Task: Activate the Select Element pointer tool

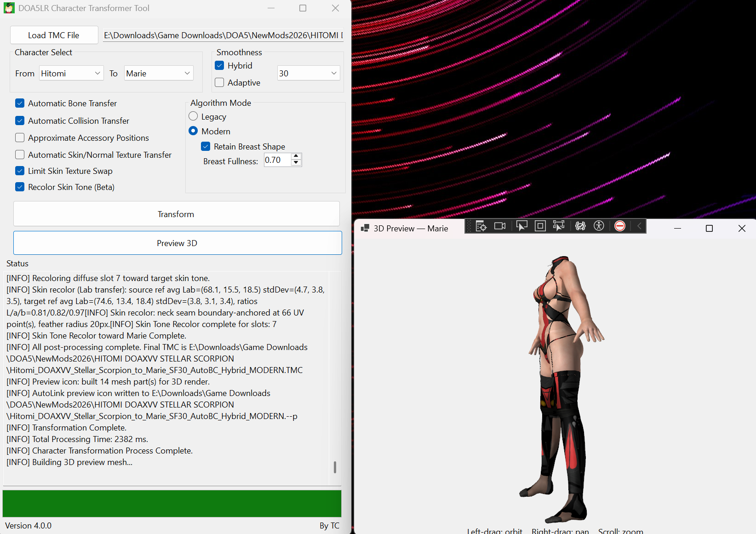Action: point(522,226)
